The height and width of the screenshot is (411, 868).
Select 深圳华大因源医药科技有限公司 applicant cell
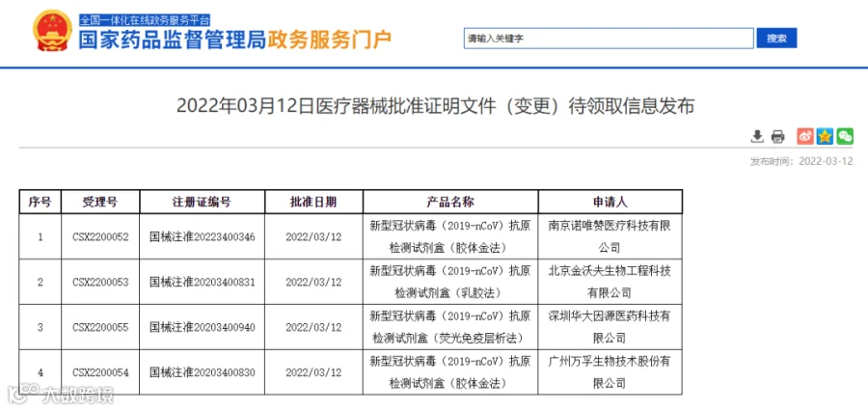coord(610,327)
